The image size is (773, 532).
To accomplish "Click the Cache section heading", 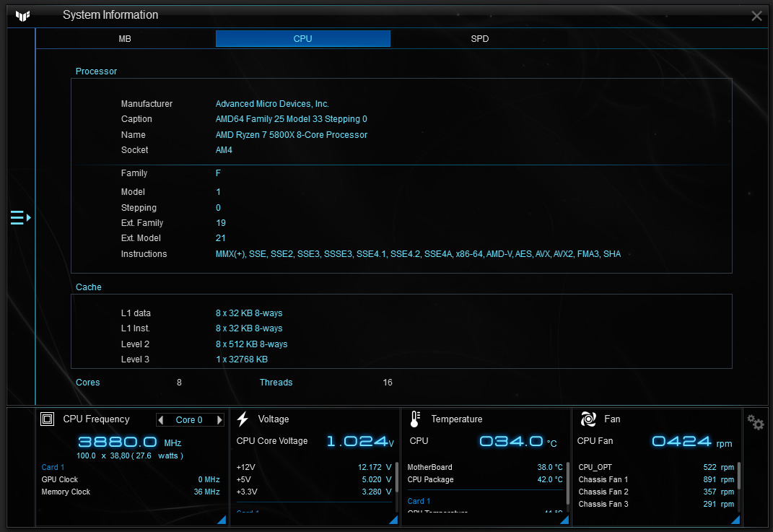I will point(89,287).
